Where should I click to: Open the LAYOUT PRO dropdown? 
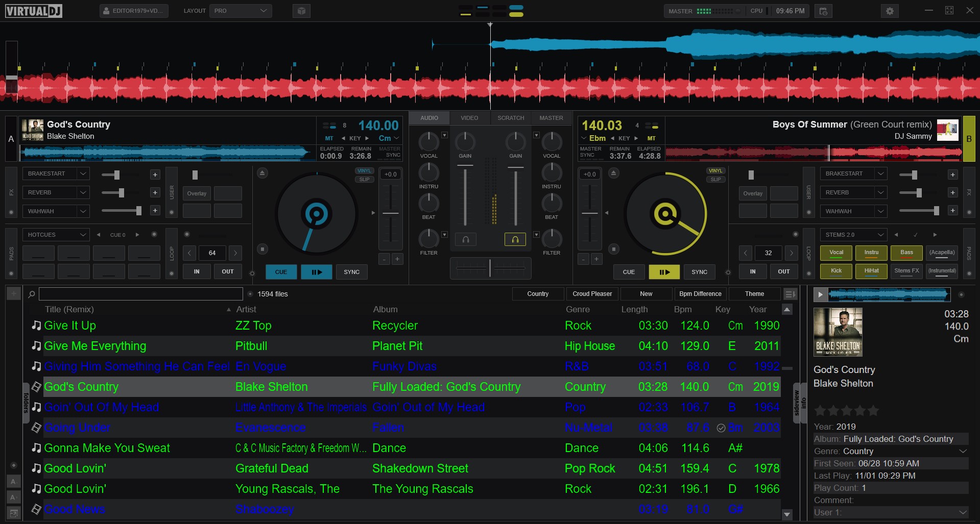coord(241,11)
